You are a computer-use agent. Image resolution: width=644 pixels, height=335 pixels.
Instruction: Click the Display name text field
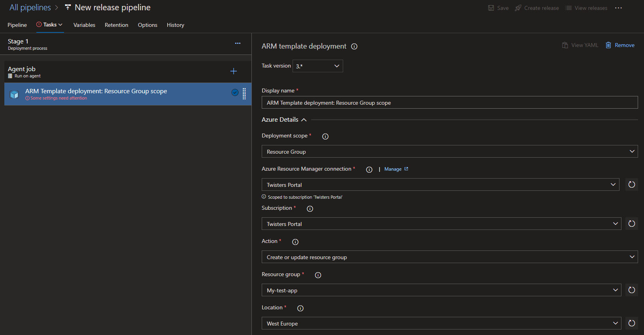pos(449,103)
